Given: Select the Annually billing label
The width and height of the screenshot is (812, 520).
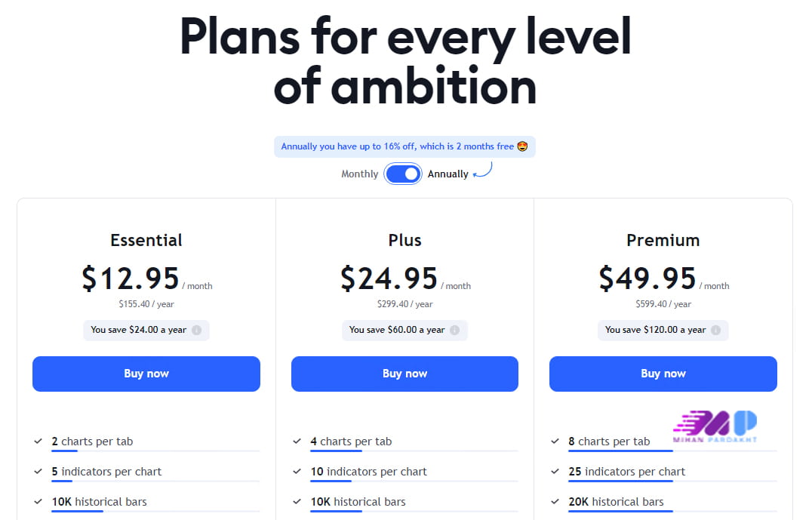Looking at the screenshot, I should click(448, 174).
